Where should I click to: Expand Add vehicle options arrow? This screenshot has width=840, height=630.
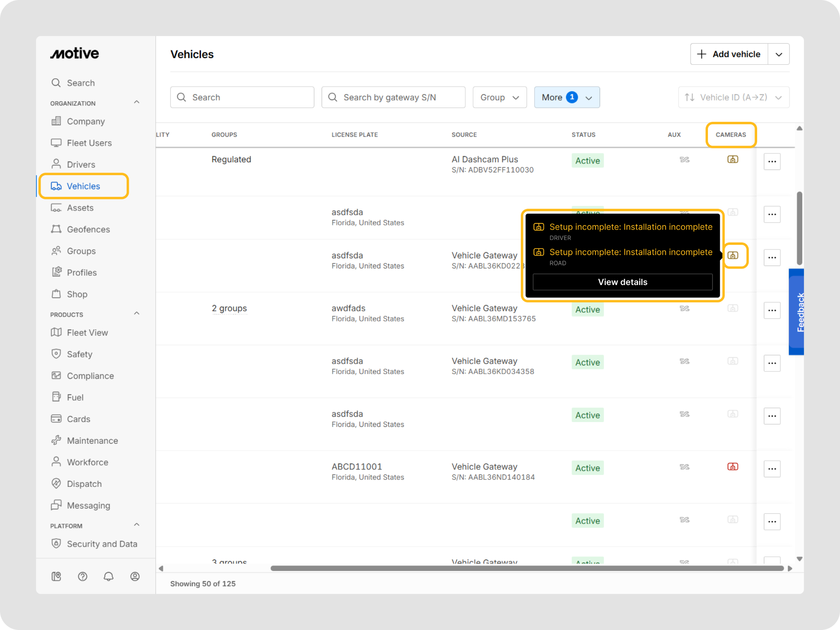pos(778,54)
